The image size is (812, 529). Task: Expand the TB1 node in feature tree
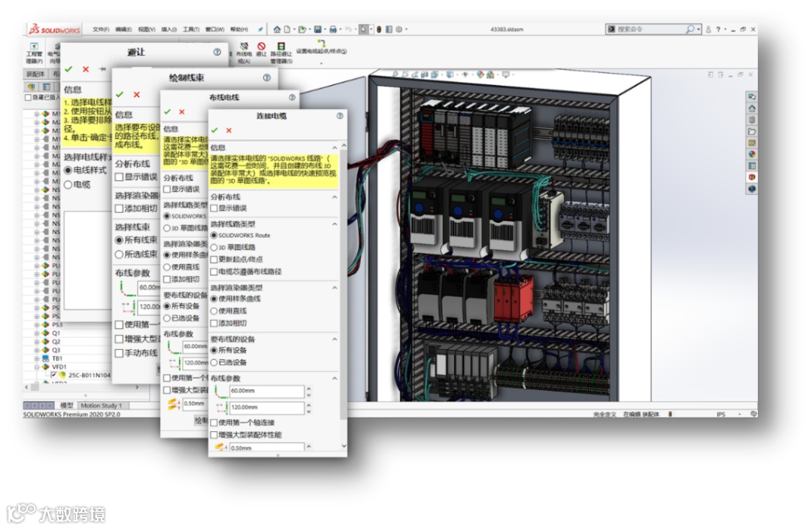(x=37, y=358)
